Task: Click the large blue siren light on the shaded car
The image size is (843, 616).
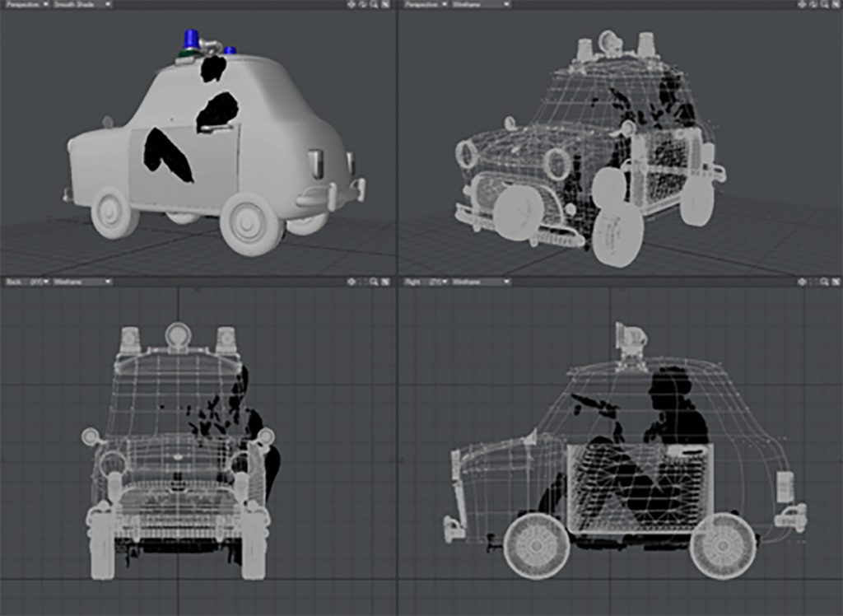Action: 191,39
